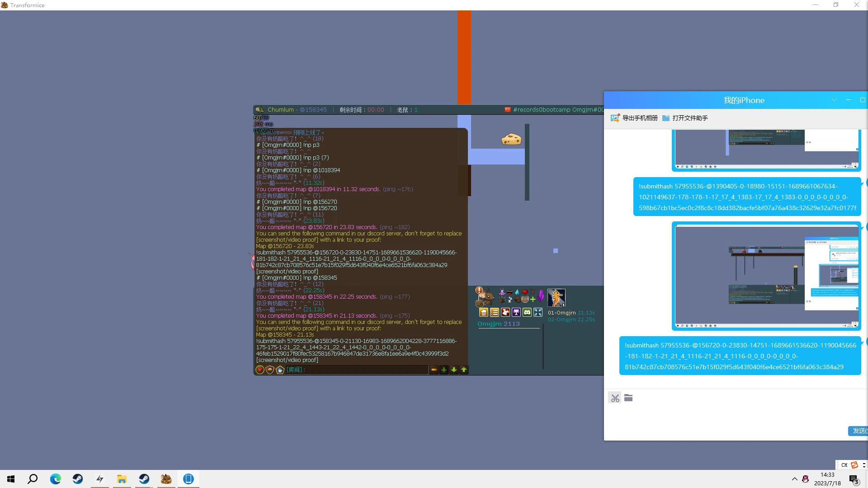Image resolution: width=868 pixels, height=488 pixels.
Task: Click the CH input language indicator
Action: click(844, 465)
